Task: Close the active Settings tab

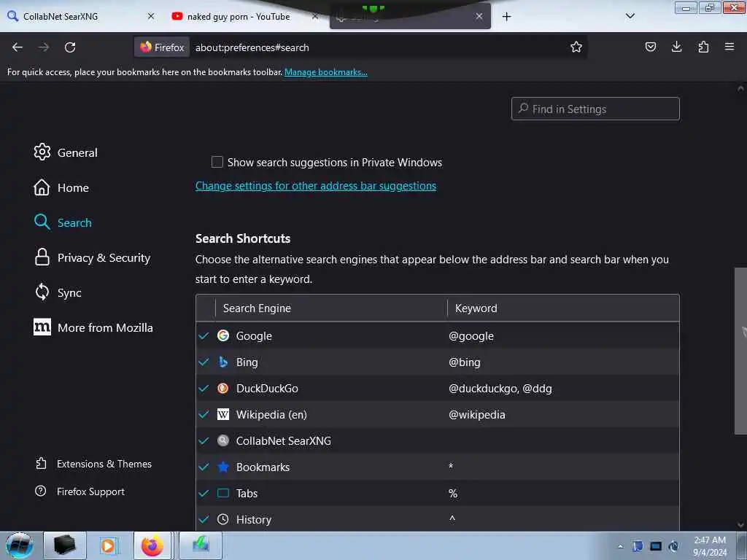Action: coord(479,16)
